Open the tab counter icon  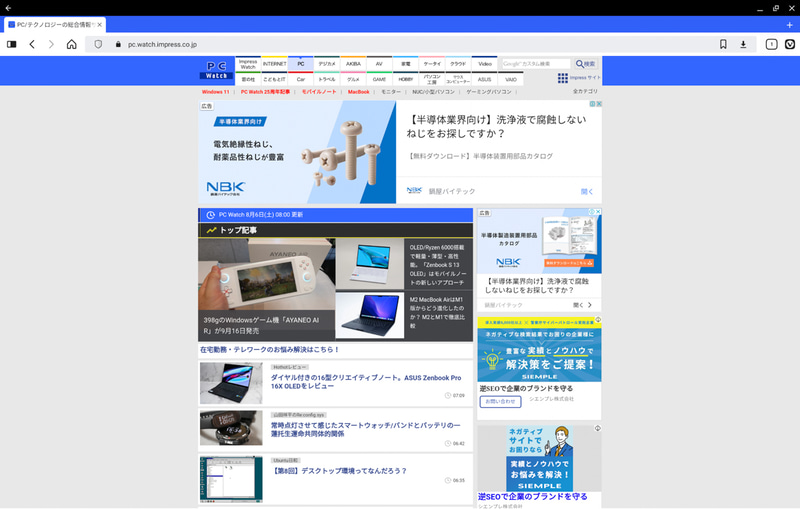pos(771,44)
